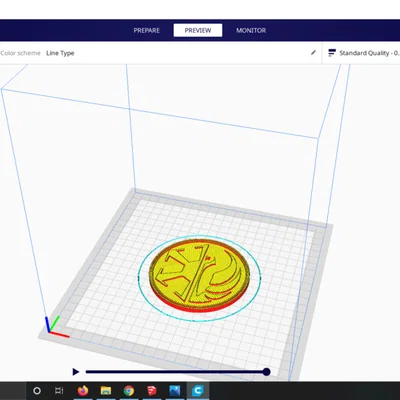The width and height of the screenshot is (400, 400).
Task: Open the Line Type color scheme dropdown
Action: 60,53
